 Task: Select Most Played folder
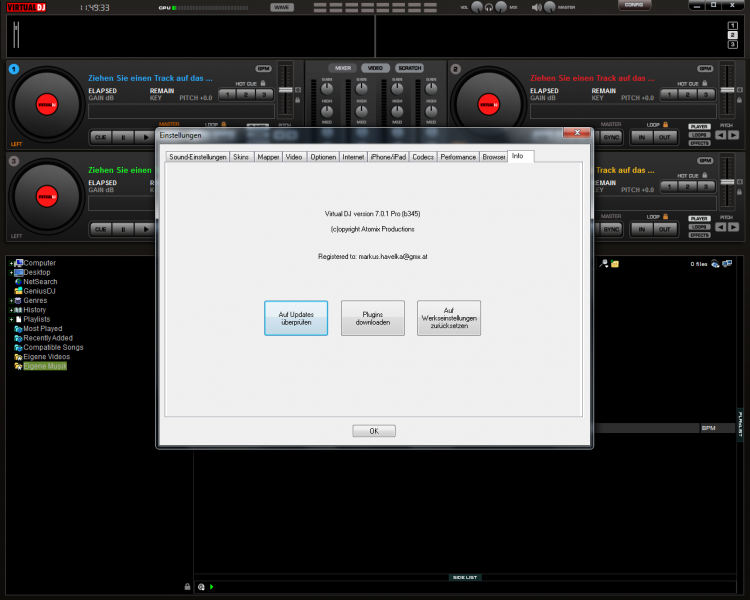pos(43,329)
